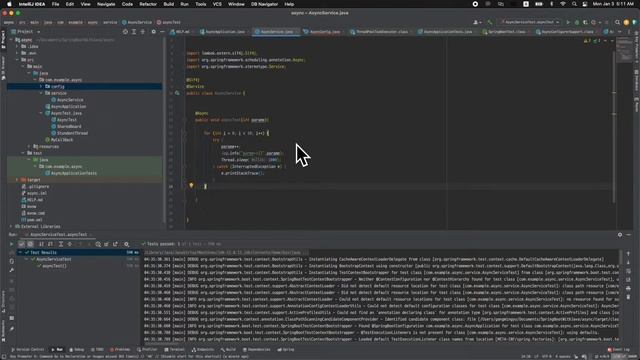The height and width of the screenshot is (360, 640).
Task: Toggle show passed tests checkmark button
Action: point(22,244)
